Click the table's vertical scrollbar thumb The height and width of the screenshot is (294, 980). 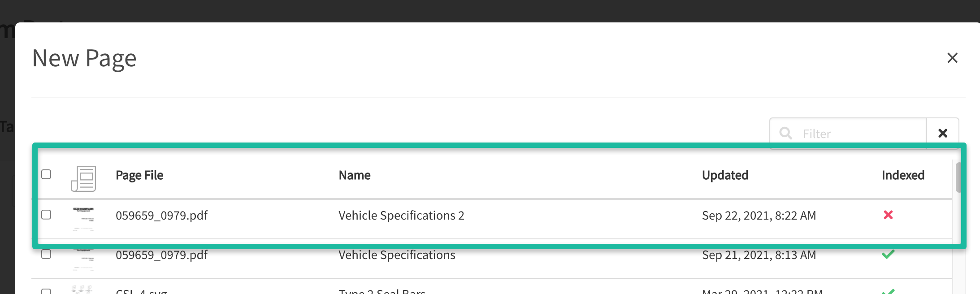[x=958, y=177]
